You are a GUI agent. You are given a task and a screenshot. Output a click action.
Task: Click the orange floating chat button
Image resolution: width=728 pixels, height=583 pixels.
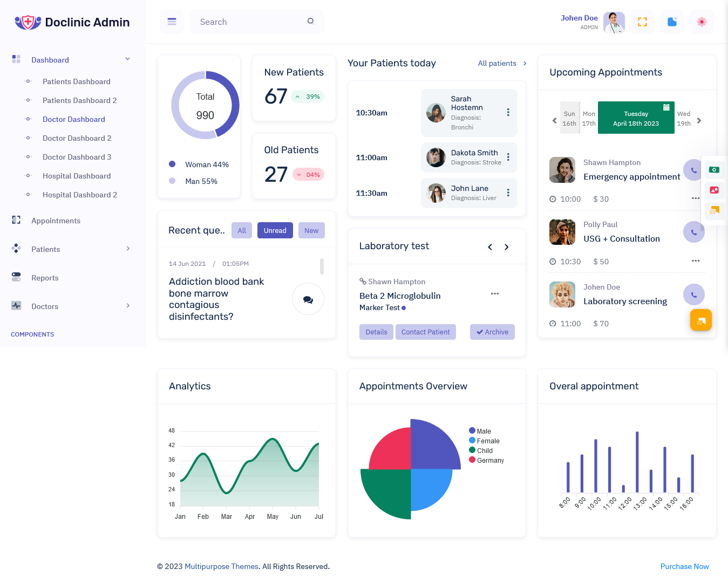700,320
